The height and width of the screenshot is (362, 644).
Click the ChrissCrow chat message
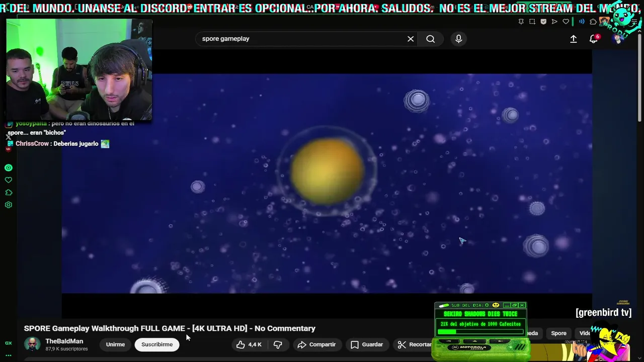(x=58, y=144)
